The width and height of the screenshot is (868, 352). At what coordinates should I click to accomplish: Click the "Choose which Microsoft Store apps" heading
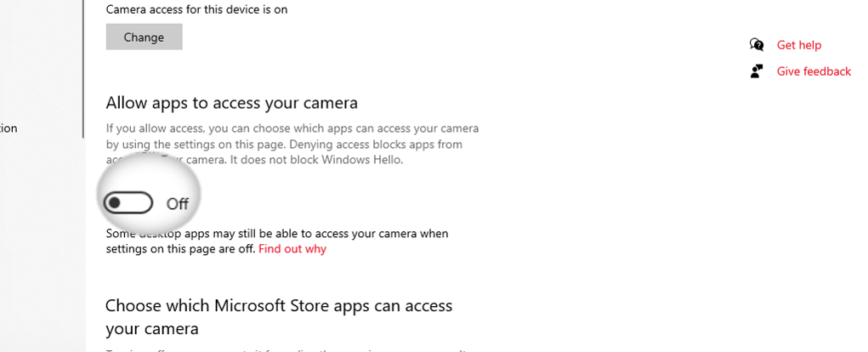pos(278,305)
